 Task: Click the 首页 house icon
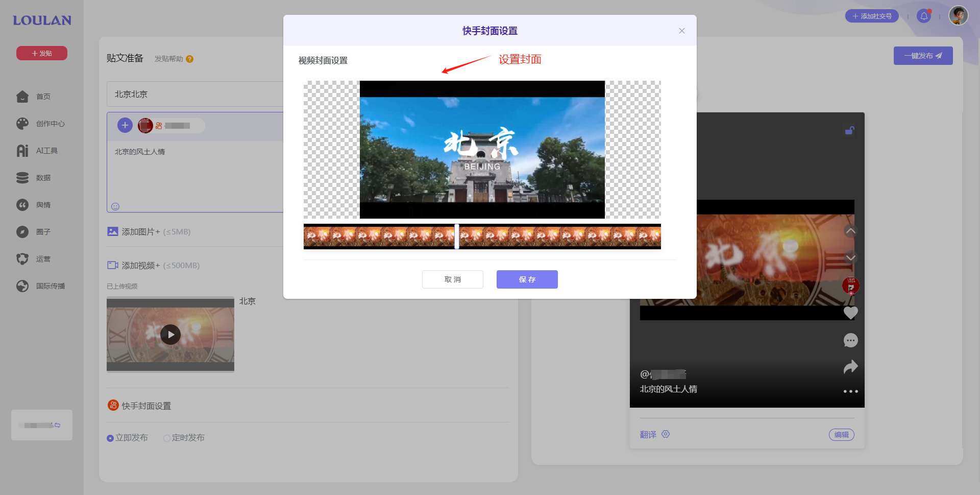[x=22, y=97]
